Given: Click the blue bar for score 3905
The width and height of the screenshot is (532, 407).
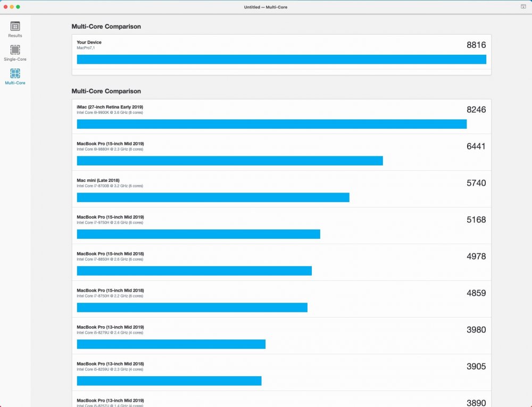Looking at the screenshot, I should click(169, 381).
